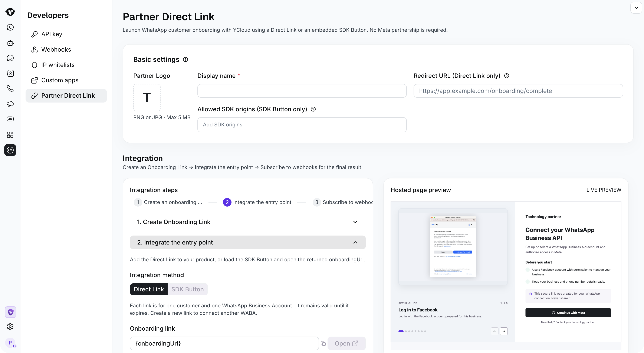Go to step 3 Subscribe to webhooks
This screenshot has width=644, height=353.
(342, 202)
